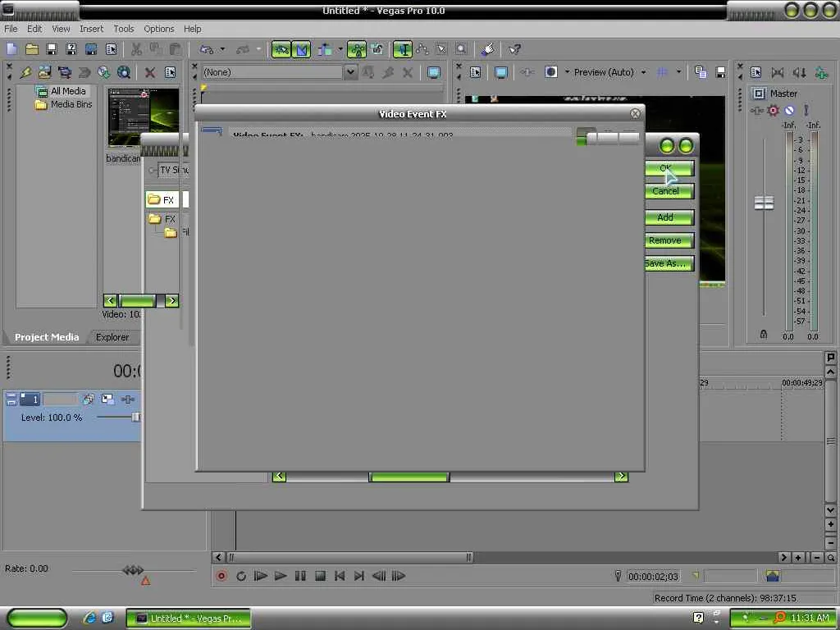Click the Add button in Plug-In Chooser
Image resolution: width=840 pixels, height=630 pixels.
click(669, 217)
